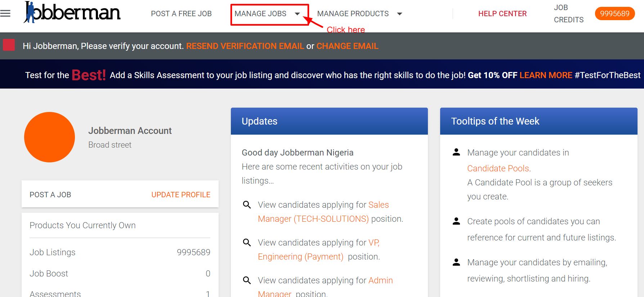This screenshot has height=297, width=644.
Task: Click the Jobberman Account name
Action: click(x=130, y=131)
